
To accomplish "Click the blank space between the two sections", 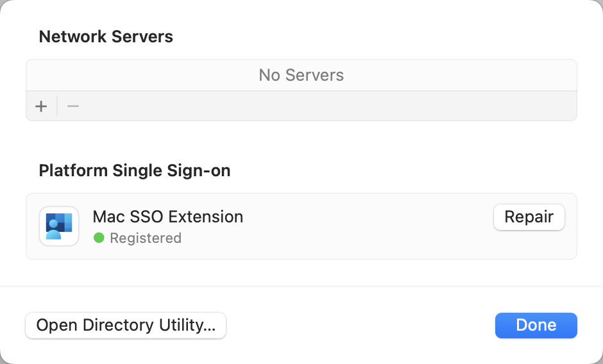I will coord(301,140).
